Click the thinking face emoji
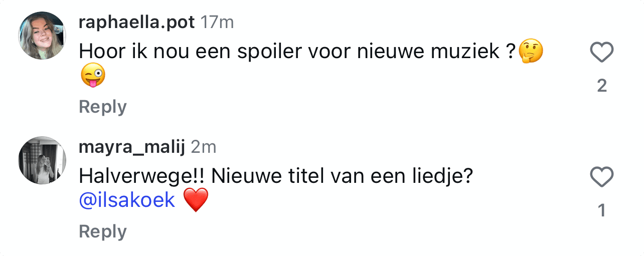 click(531, 52)
